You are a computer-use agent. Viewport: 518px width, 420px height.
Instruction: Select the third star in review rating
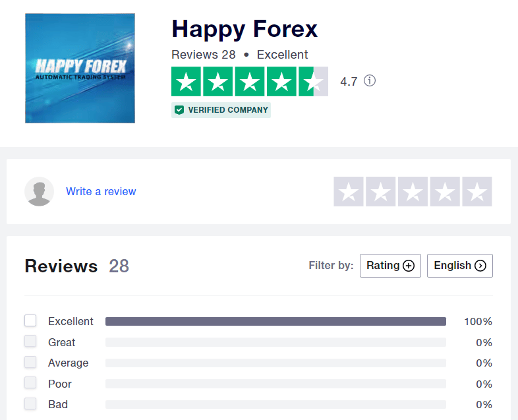point(413,192)
